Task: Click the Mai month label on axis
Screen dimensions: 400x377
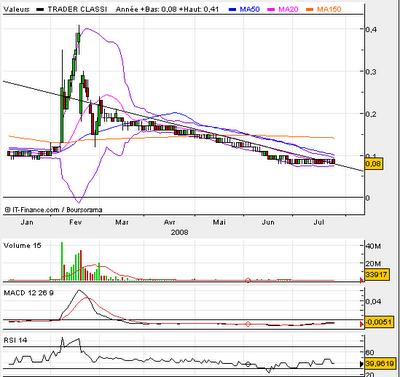Action: tap(219, 222)
